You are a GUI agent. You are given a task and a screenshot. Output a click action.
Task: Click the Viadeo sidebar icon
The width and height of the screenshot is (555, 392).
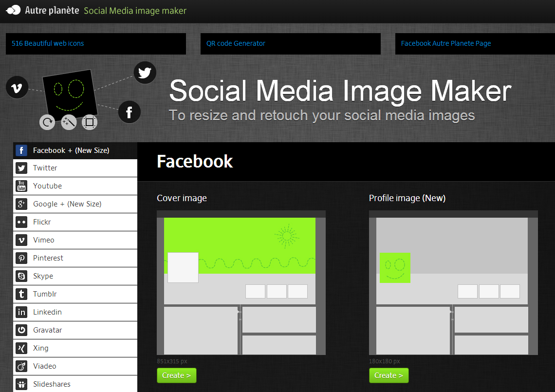click(x=21, y=367)
